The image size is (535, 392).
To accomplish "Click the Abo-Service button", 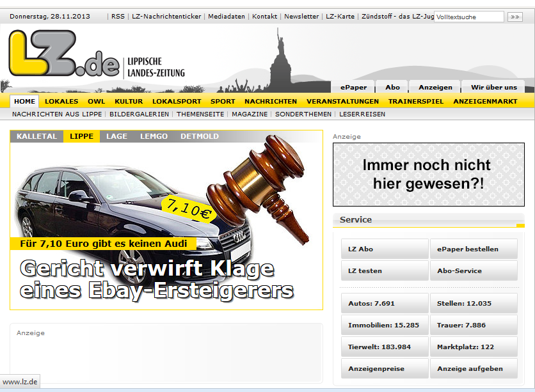I will click(474, 270).
